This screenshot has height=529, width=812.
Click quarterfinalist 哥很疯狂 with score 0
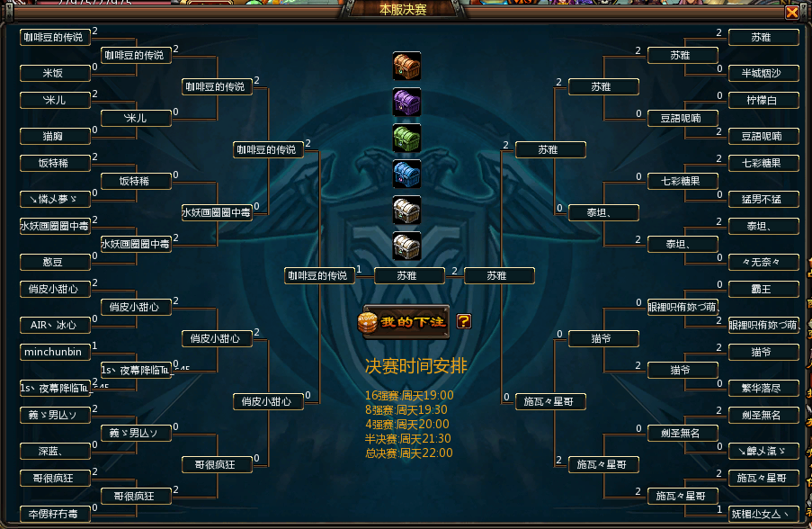(217, 465)
